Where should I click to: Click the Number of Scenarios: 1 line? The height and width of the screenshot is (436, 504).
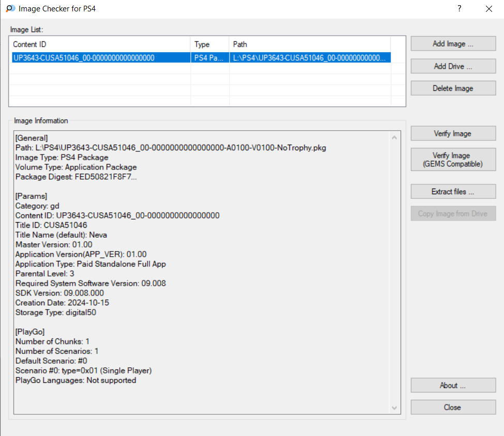pyautogui.click(x=57, y=351)
